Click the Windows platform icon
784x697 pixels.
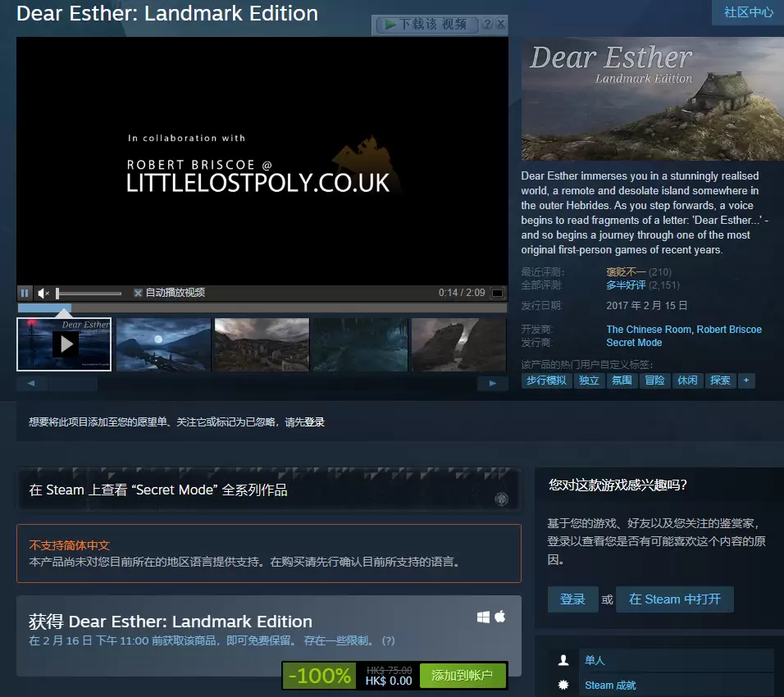[x=483, y=617]
